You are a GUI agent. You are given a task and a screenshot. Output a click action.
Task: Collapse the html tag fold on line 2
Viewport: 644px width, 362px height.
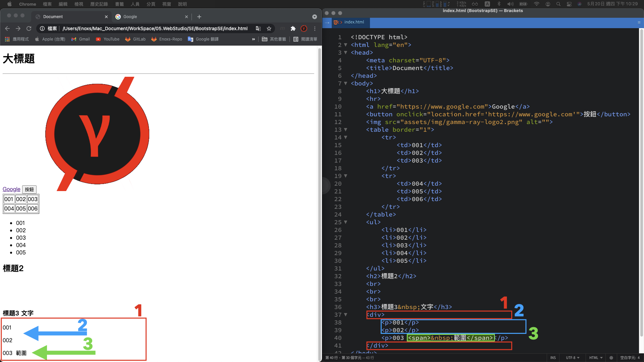click(345, 45)
